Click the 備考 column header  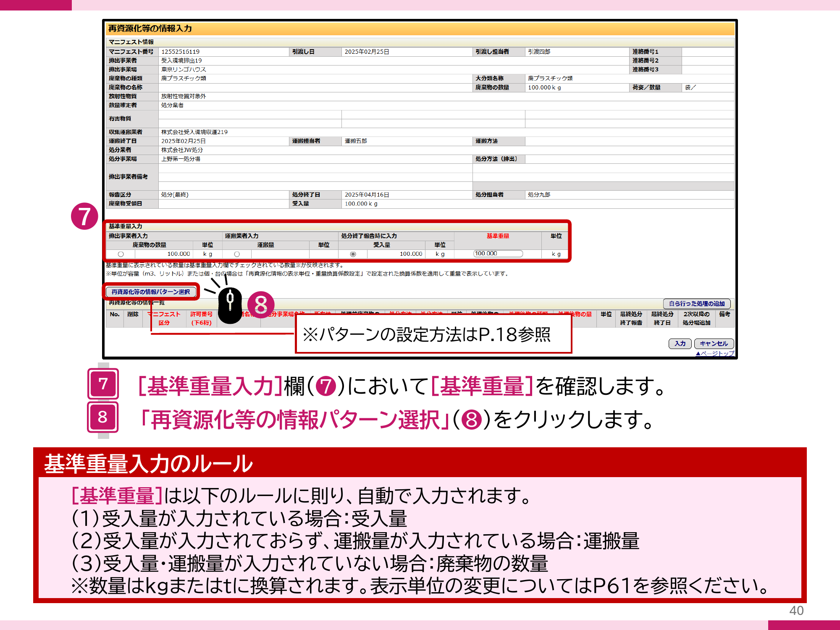click(x=724, y=314)
